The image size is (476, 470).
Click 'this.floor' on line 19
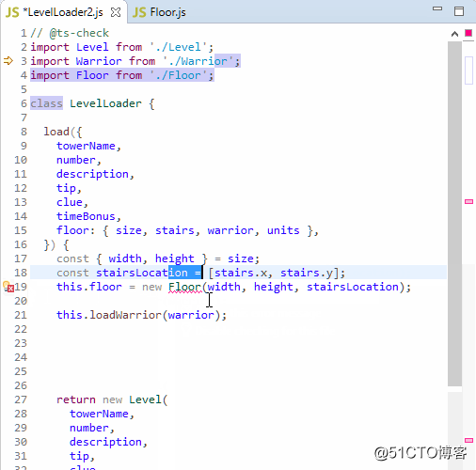coord(88,287)
